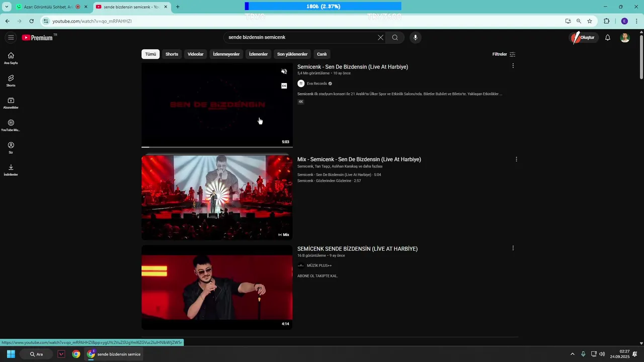Toggle captions on the first video preview
Image resolution: width=644 pixels, height=362 pixels.
[x=284, y=86]
